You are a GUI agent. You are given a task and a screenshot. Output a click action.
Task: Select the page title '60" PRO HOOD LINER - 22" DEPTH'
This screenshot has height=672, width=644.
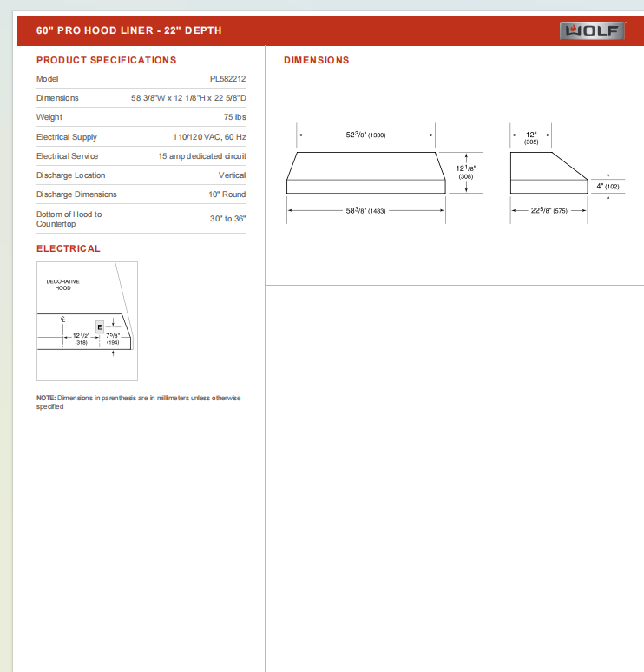point(129,30)
